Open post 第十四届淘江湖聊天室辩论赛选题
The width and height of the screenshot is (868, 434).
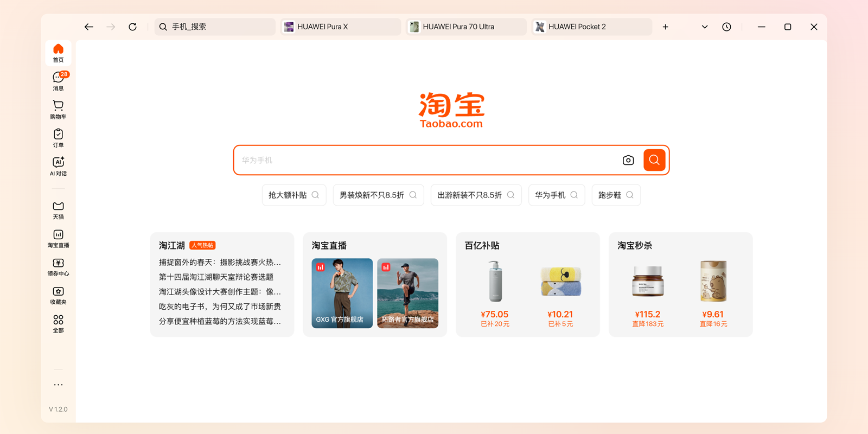click(216, 277)
